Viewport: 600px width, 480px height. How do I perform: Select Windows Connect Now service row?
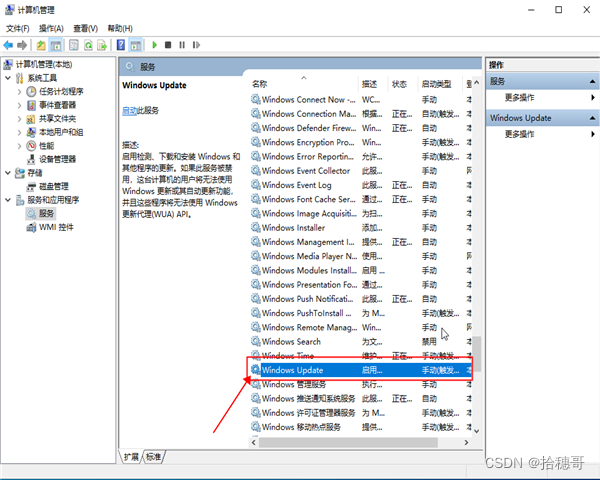361,100
